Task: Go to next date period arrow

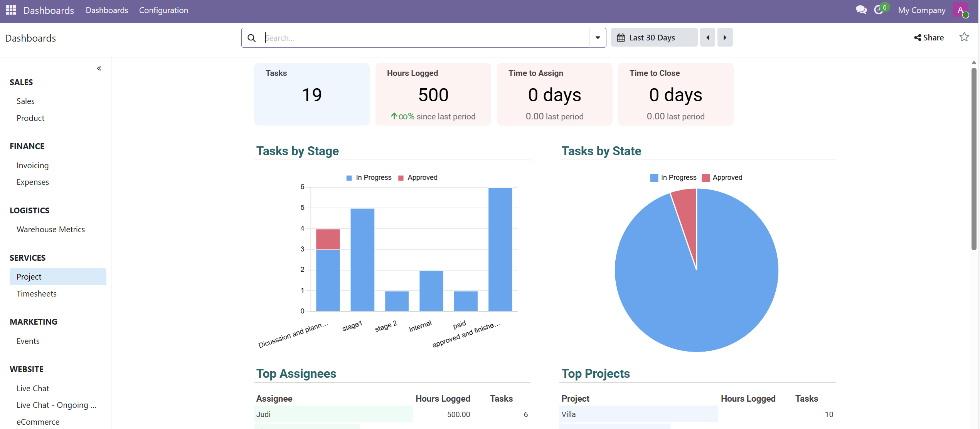Action: (x=725, y=37)
